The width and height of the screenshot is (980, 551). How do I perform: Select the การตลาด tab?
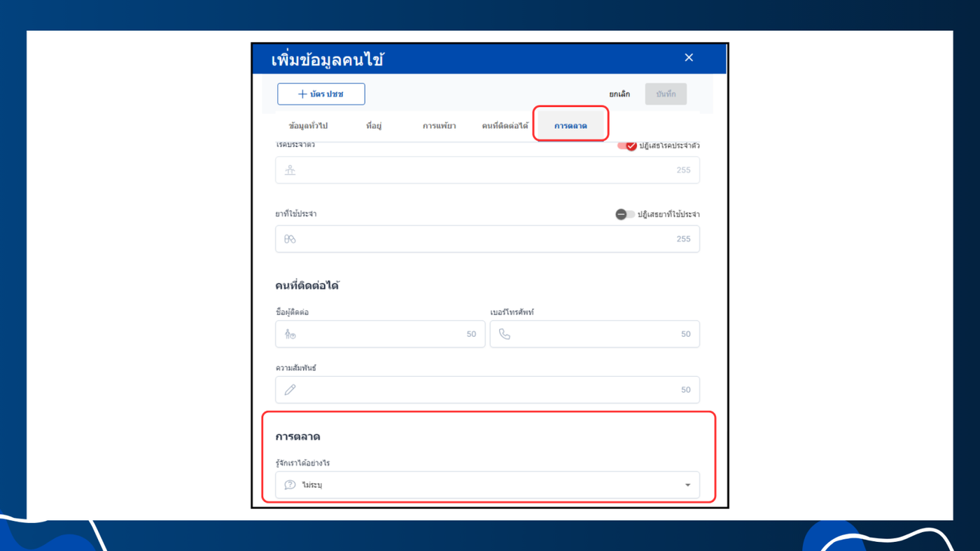coord(570,126)
